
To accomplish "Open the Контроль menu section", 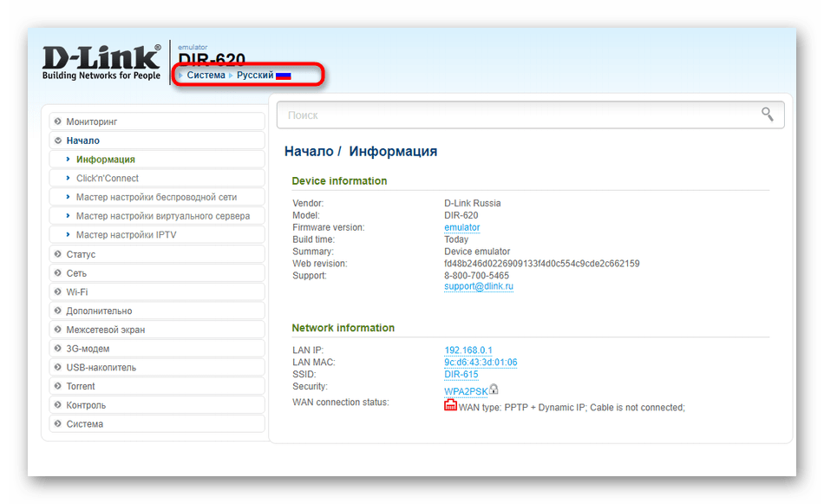I will tap(157, 405).
